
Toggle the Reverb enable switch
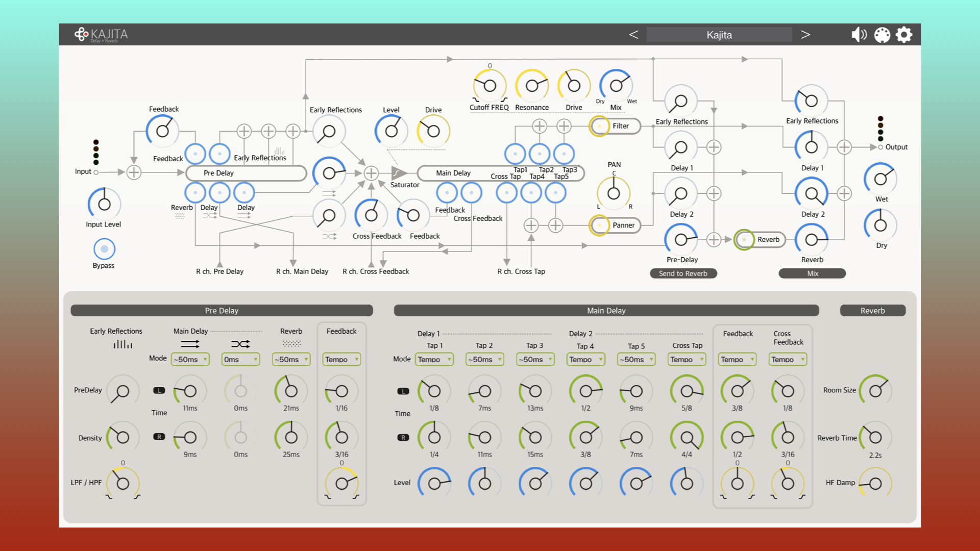pos(744,239)
